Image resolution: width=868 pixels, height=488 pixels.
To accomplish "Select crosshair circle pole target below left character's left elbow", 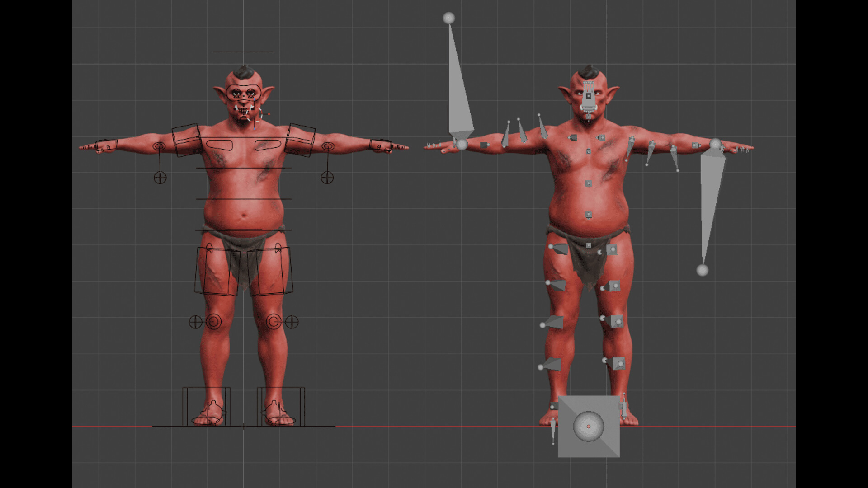I will [327, 178].
